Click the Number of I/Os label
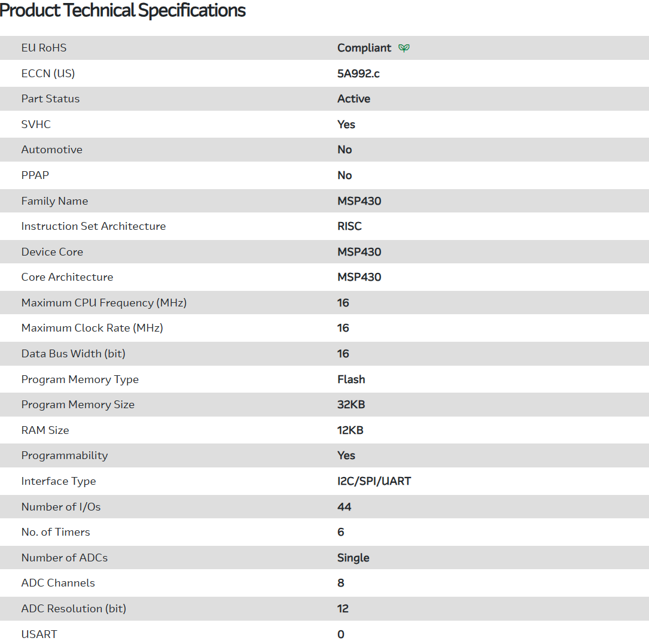Image resolution: width=649 pixels, height=644 pixels. tap(60, 507)
